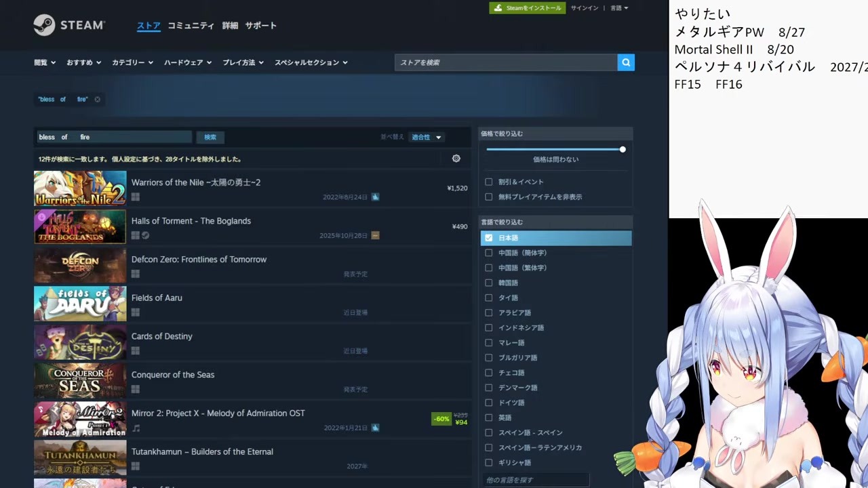This screenshot has height=488, width=868.
Task: Check 韓国語 language filter
Action: click(x=488, y=283)
